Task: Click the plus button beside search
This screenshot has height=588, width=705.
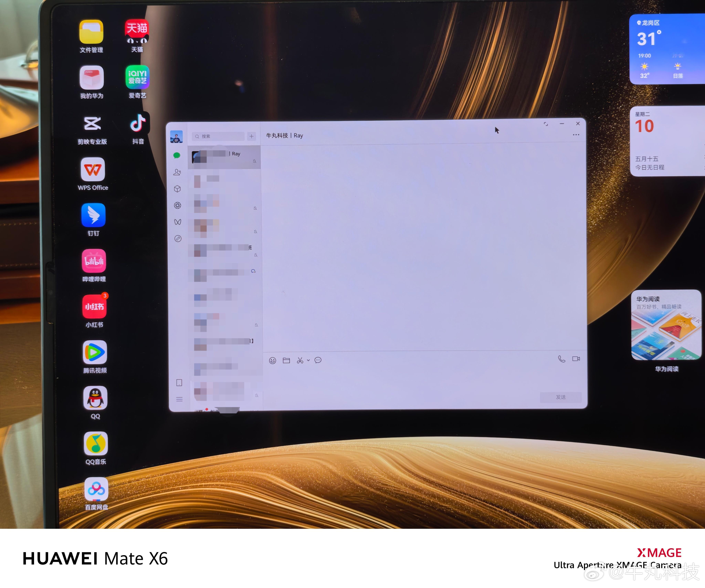Action: (x=251, y=136)
